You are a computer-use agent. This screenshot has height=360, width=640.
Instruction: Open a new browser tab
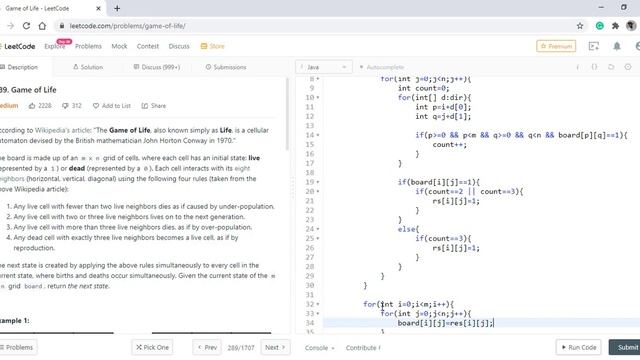(117, 8)
